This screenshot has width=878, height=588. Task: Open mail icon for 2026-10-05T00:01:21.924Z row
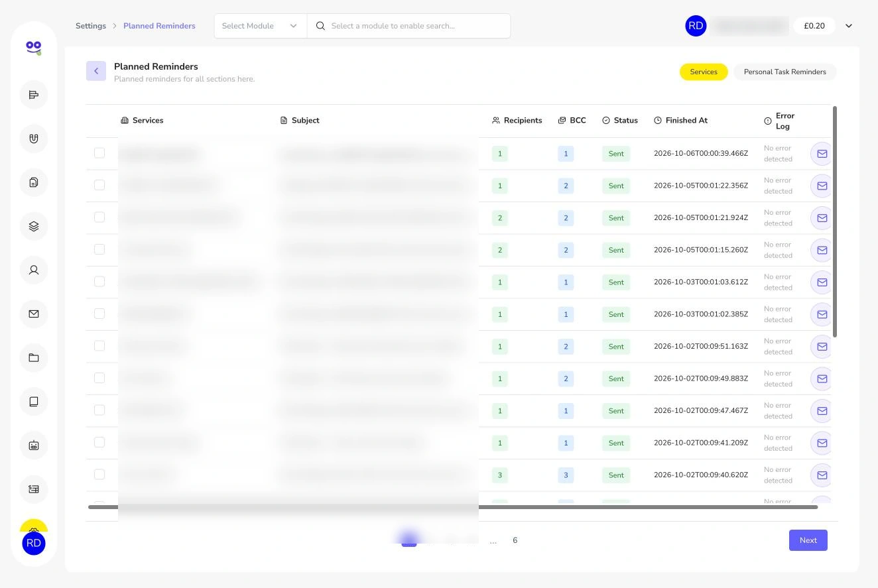(x=822, y=218)
